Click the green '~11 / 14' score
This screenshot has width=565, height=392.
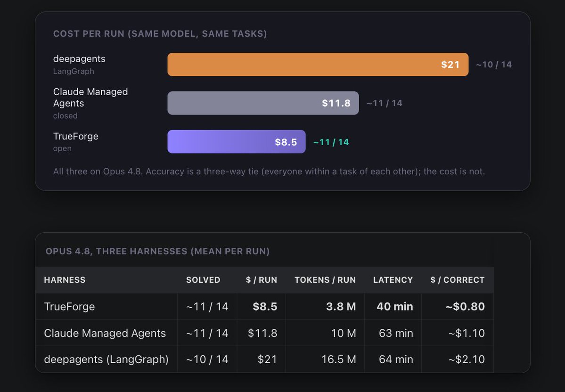pos(331,142)
